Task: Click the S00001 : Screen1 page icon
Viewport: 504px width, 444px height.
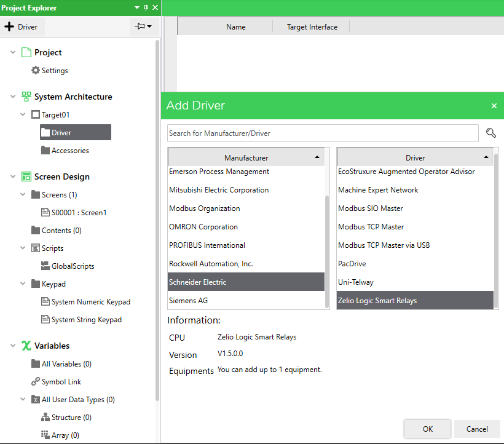Action: [45, 212]
